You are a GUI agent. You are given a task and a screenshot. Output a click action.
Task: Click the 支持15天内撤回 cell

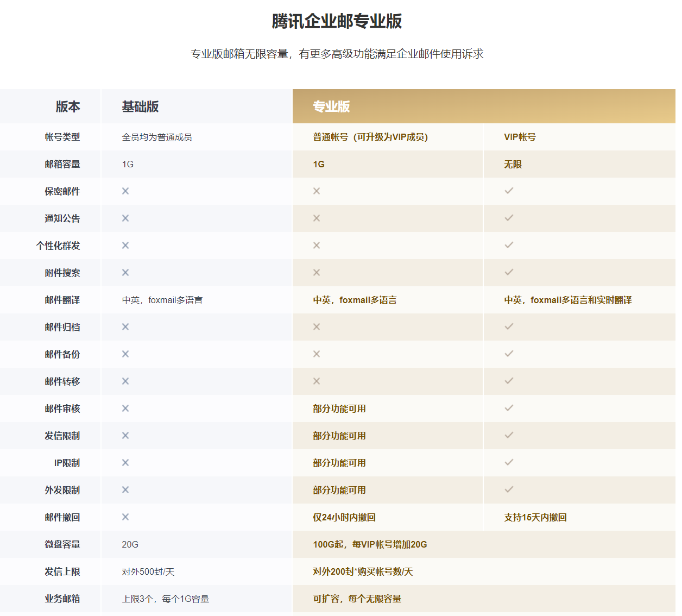(x=535, y=517)
